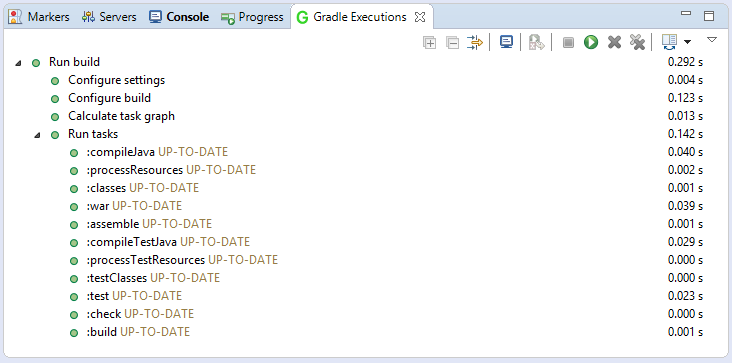Image resolution: width=732 pixels, height=363 pixels.
Task: Click Remove All Terminated Executions double-X icon
Action: coord(637,42)
